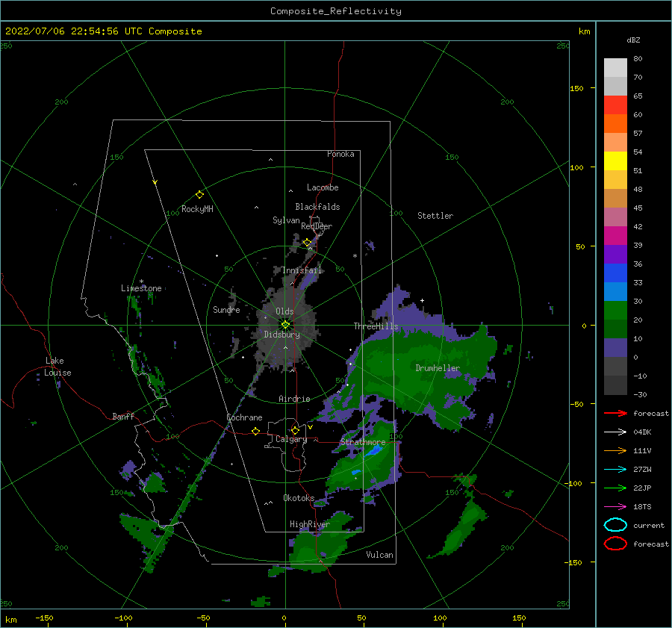Select the red forecast ellipse icon
This screenshot has height=628, width=672.
coord(615,544)
